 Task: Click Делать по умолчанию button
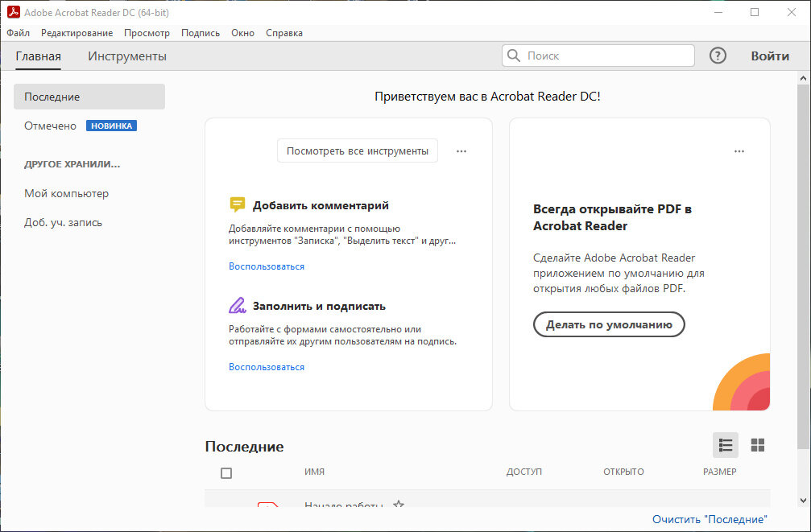(609, 324)
